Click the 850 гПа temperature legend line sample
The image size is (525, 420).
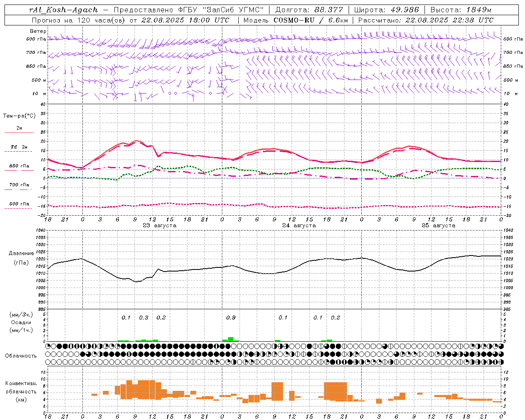point(19,171)
